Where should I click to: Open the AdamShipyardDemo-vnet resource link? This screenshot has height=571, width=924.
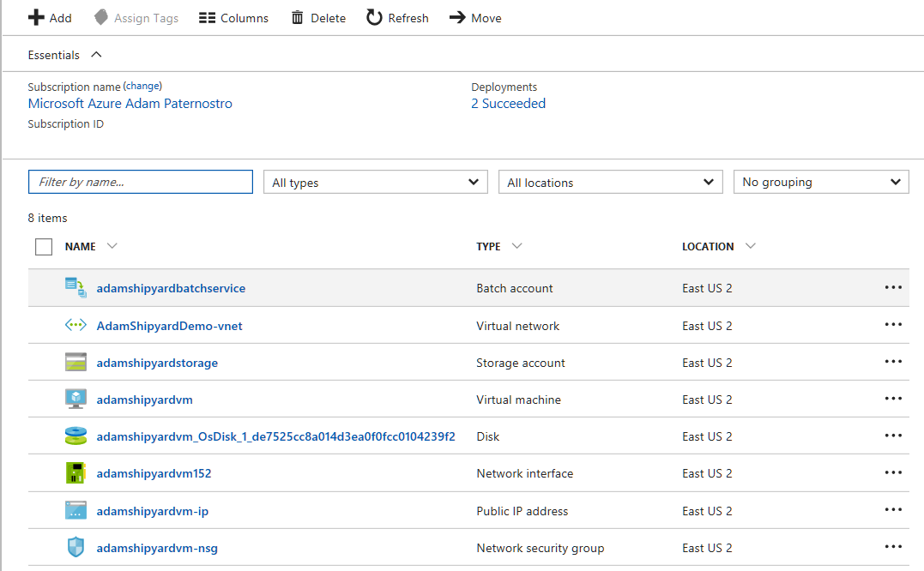169,326
